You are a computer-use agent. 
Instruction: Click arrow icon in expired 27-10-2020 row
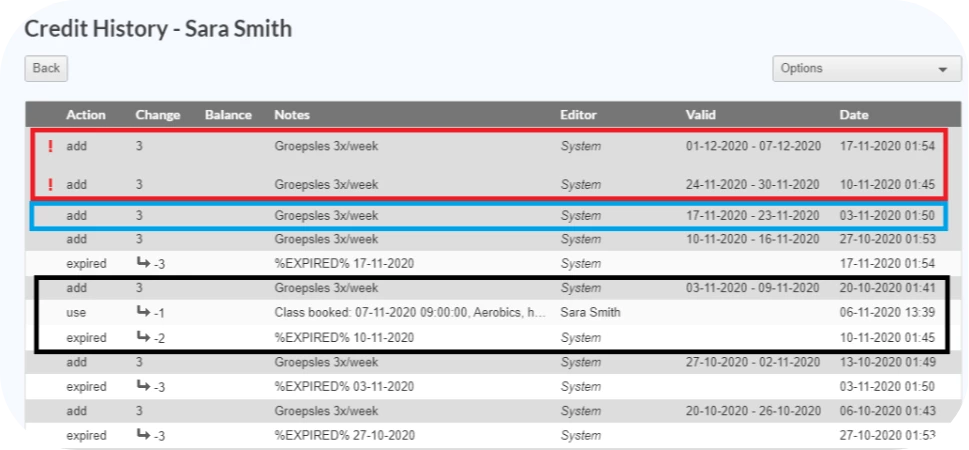pyautogui.click(x=143, y=435)
